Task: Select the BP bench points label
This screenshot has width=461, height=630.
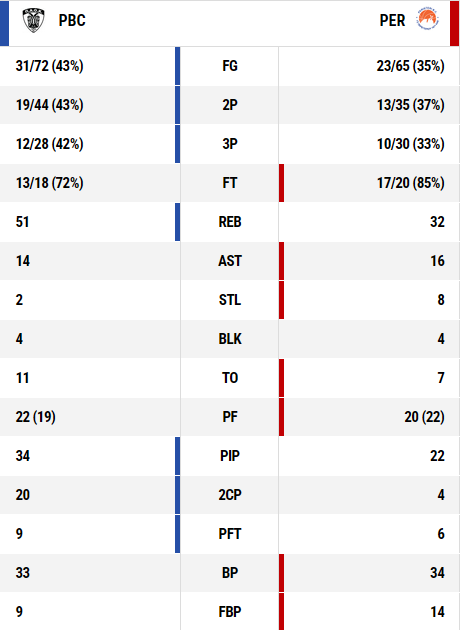Action: tap(229, 573)
